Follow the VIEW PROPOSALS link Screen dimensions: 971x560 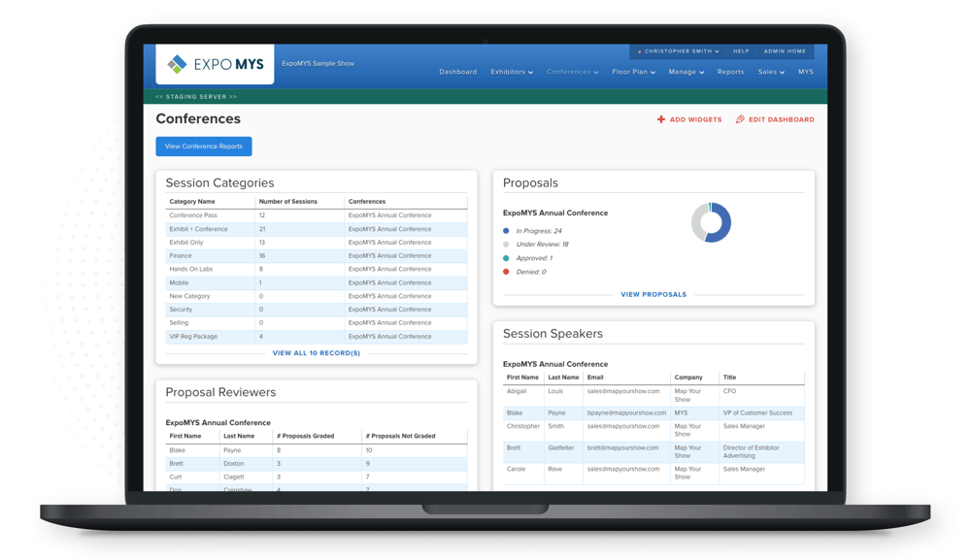pyautogui.click(x=653, y=294)
